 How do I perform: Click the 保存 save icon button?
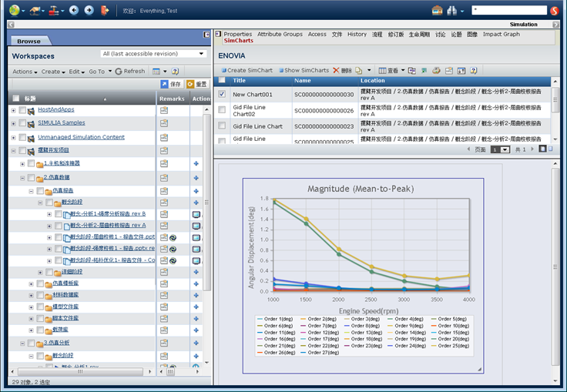[x=171, y=84]
